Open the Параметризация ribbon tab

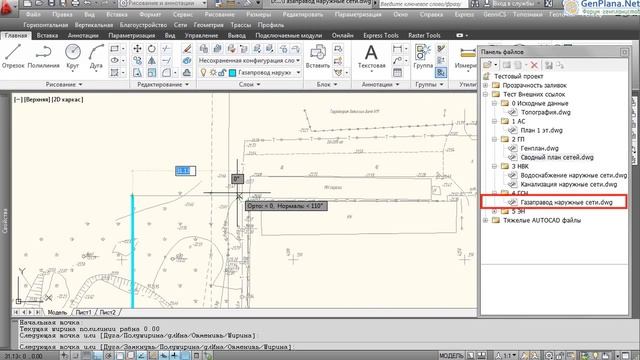point(131,36)
